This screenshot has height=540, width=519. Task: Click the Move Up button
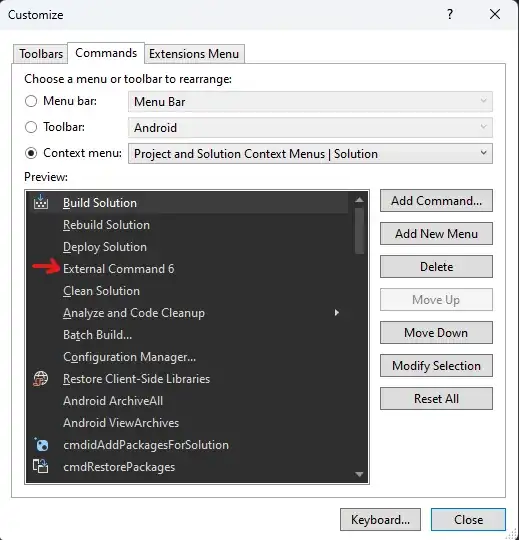[x=436, y=300]
